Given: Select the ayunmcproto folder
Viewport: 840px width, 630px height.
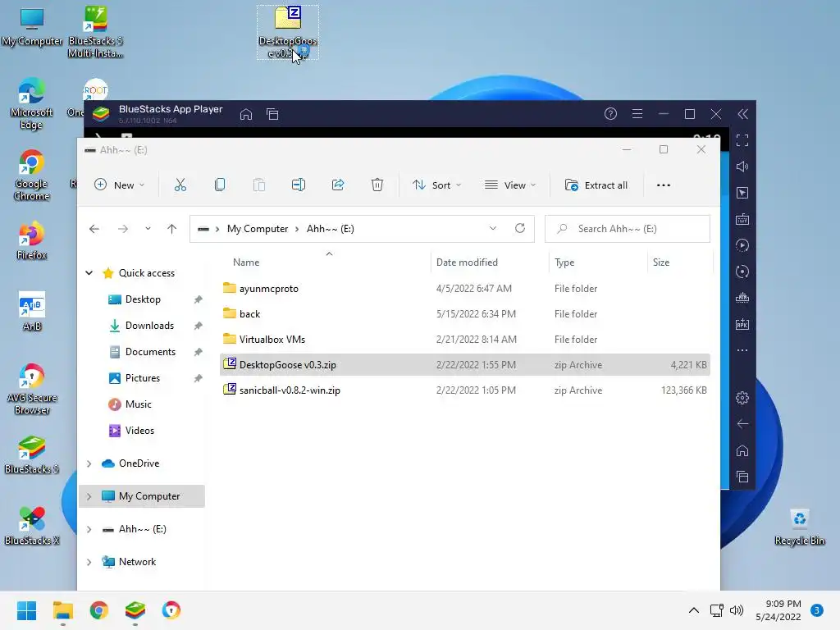Looking at the screenshot, I should 465,288.
